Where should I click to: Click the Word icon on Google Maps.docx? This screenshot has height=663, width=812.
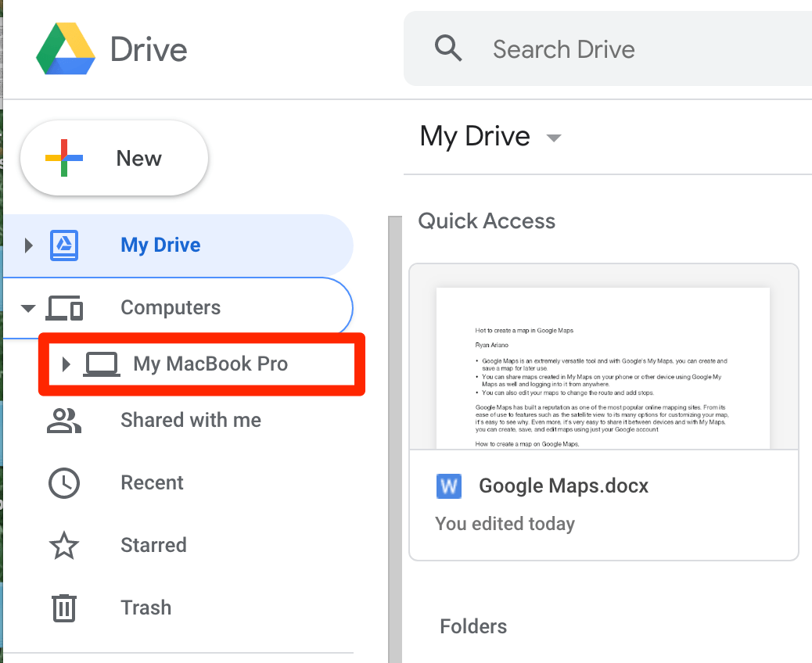pyautogui.click(x=449, y=486)
